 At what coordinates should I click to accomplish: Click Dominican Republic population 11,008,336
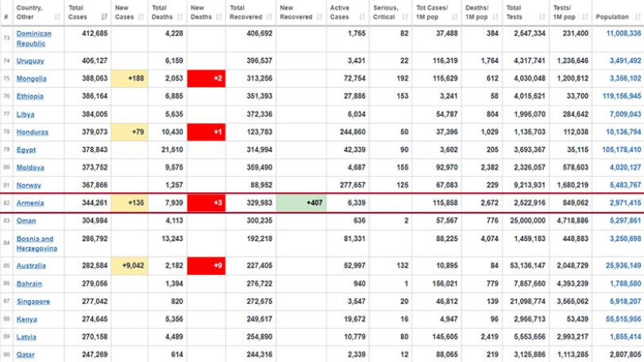point(623,33)
